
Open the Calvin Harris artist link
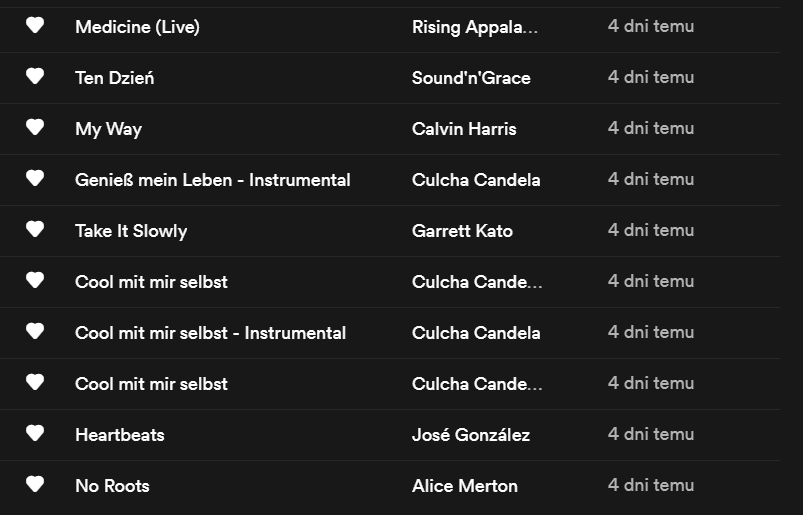click(x=464, y=129)
